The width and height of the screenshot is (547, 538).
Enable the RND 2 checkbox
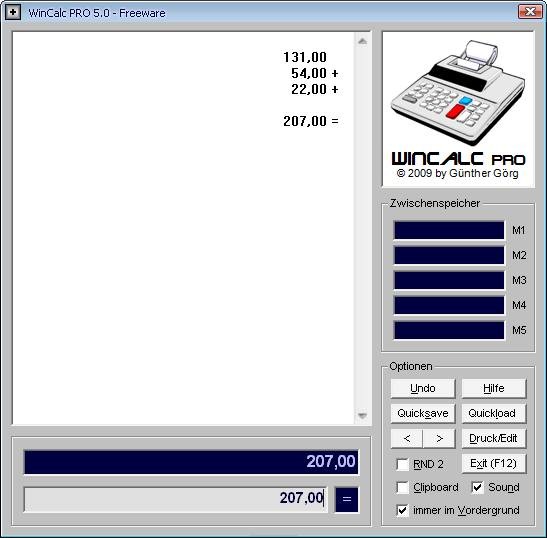(403, 464)
